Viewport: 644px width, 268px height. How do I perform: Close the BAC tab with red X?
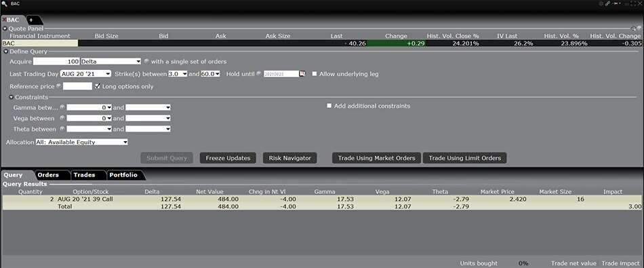pyautogui.click(x=4, y=20)
